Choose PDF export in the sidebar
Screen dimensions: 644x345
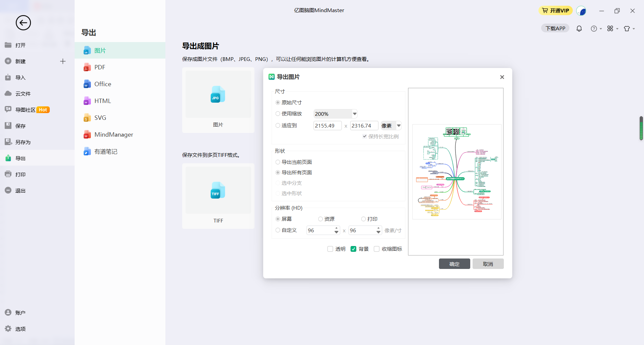(x=100, y=67)
